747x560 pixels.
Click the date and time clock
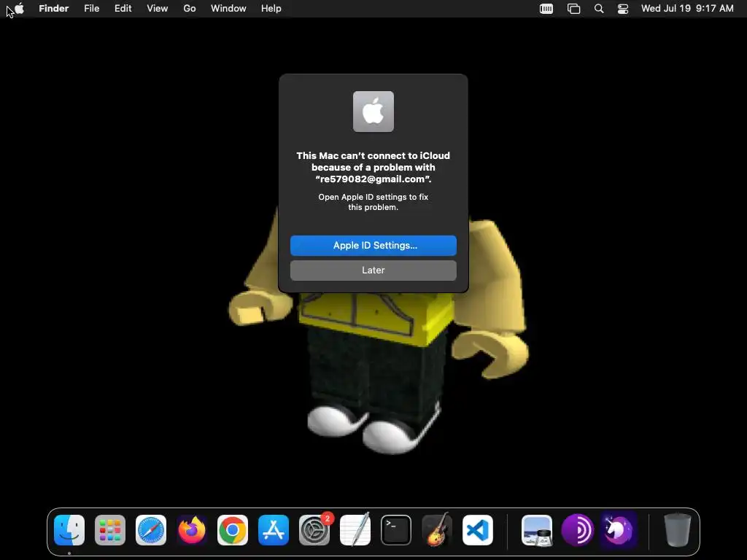click(x=687, y=9)
